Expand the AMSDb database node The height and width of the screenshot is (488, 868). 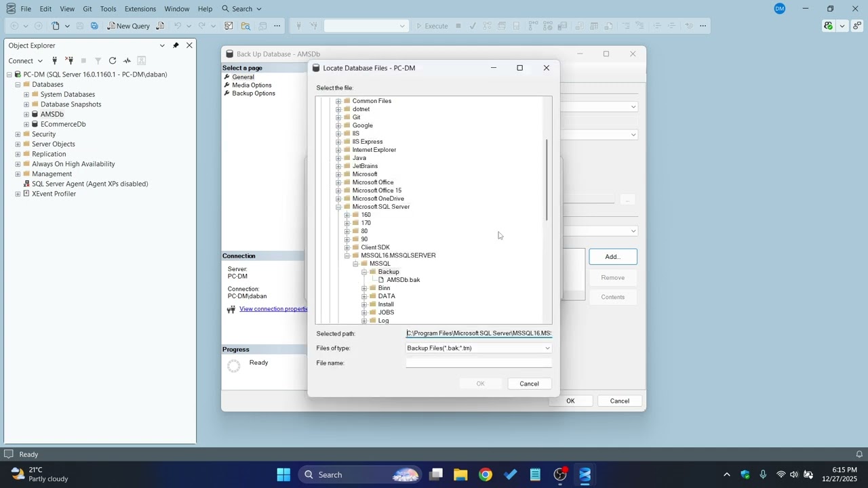[x=26, y=115]
